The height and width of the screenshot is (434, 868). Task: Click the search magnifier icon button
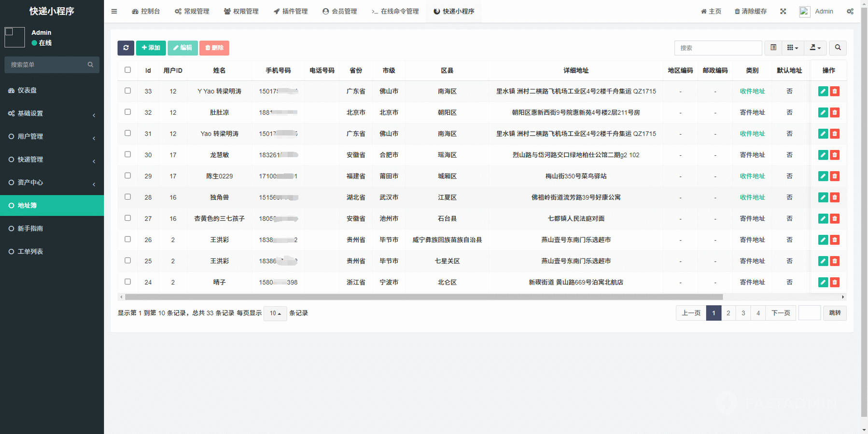pos(838,48)
